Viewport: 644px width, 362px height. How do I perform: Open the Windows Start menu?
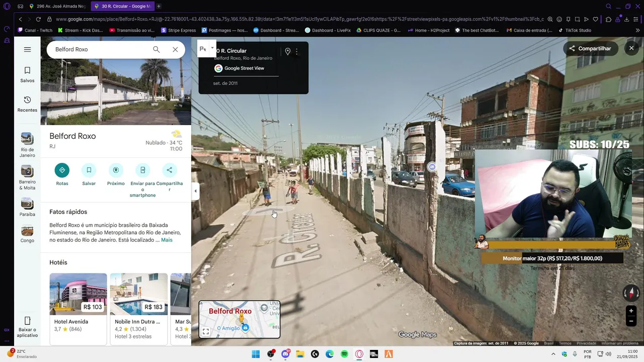(x=256, y=354)
